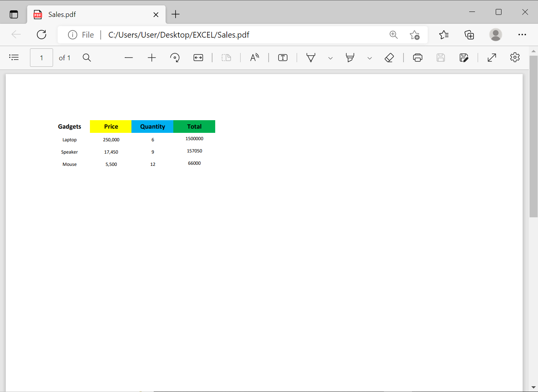Image resolution: width=538 pixels, height=392 pixels.
Task: Rotate the PDF page
Action: coord(175,58)
